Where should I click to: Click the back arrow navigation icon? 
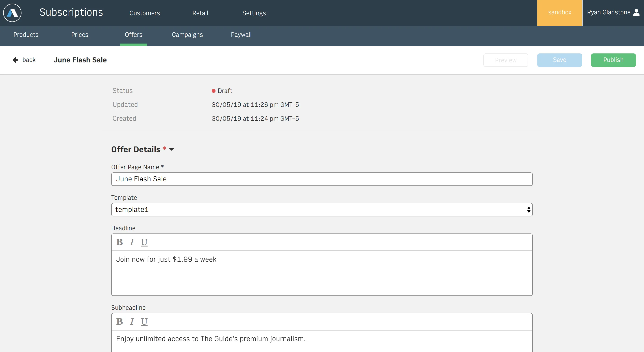pos(15,60)
